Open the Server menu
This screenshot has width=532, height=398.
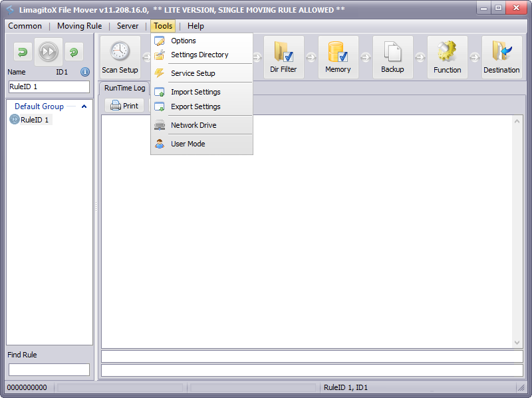click(128, 26)
